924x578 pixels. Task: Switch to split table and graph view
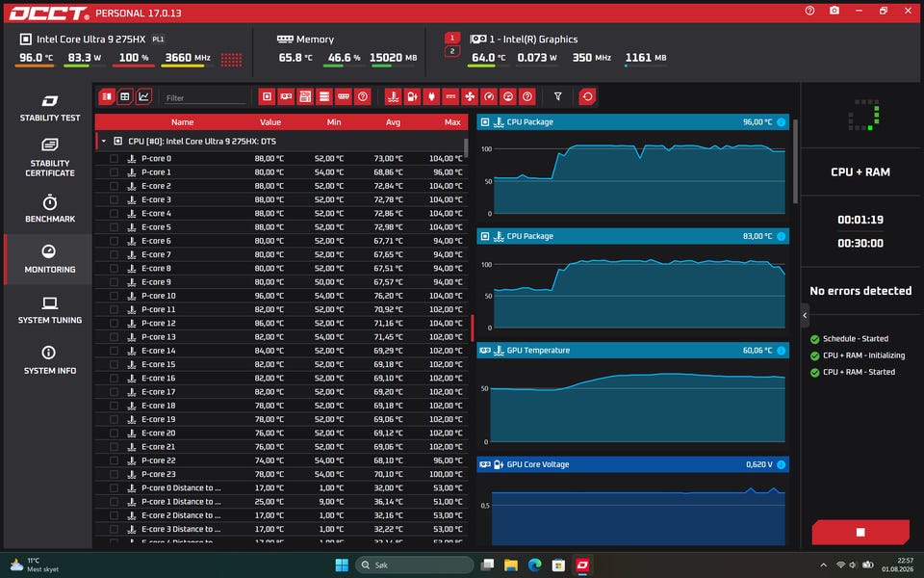coord(107,96)
